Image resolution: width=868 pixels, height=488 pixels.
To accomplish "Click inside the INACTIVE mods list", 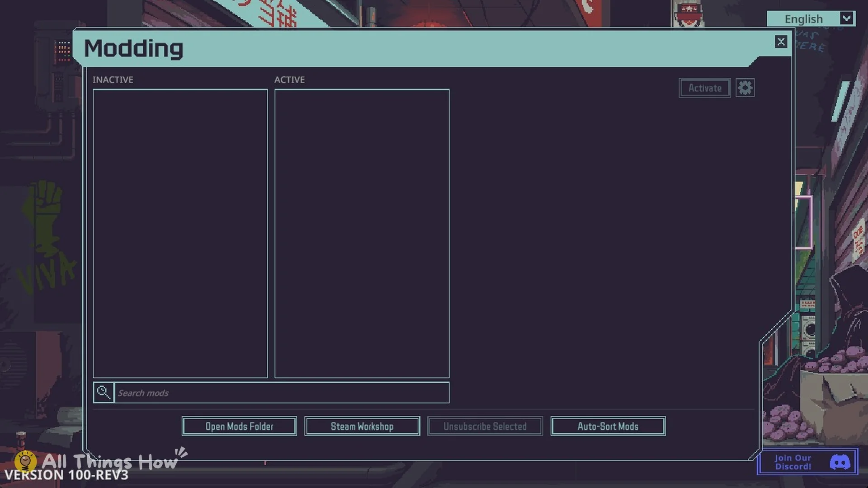I will [180, 233].
